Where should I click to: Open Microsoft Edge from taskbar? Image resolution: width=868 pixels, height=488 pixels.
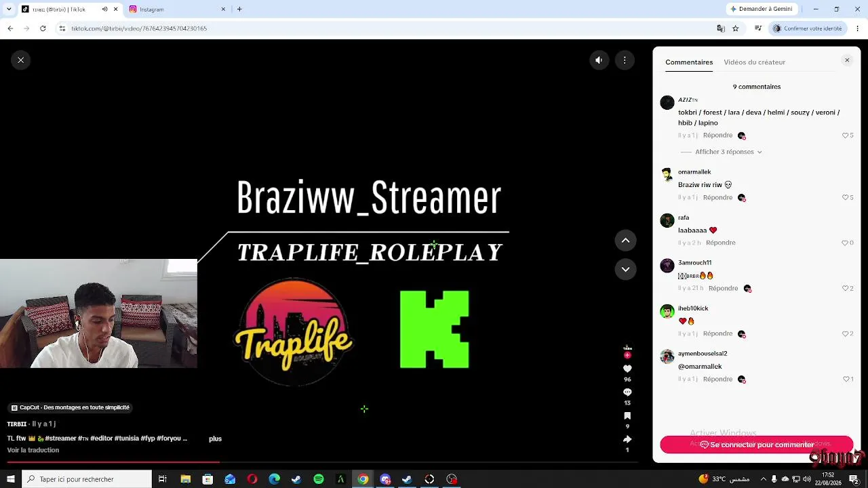[x=274, y=479]
